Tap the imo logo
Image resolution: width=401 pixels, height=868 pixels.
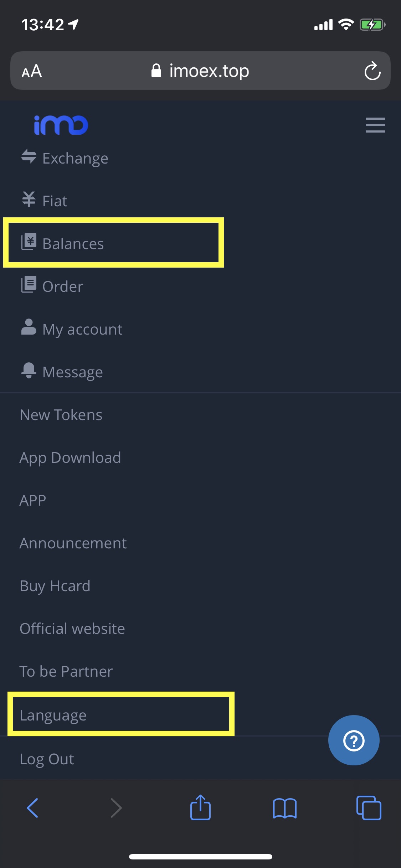[x=61, y=125]
